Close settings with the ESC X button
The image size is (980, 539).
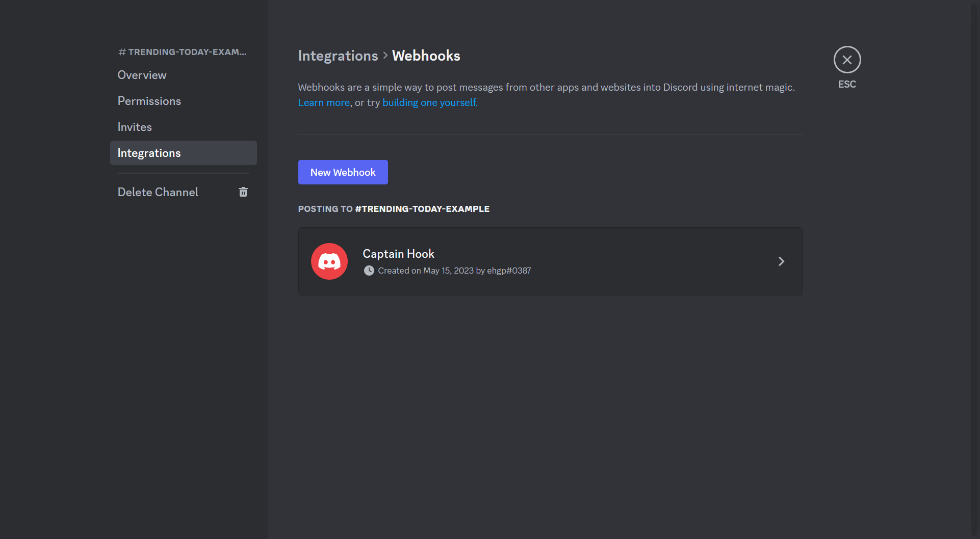coord(847,60)
